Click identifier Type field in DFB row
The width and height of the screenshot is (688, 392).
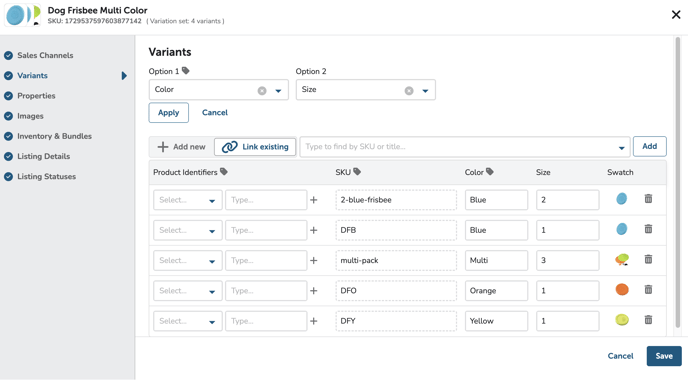coord(266,230)
